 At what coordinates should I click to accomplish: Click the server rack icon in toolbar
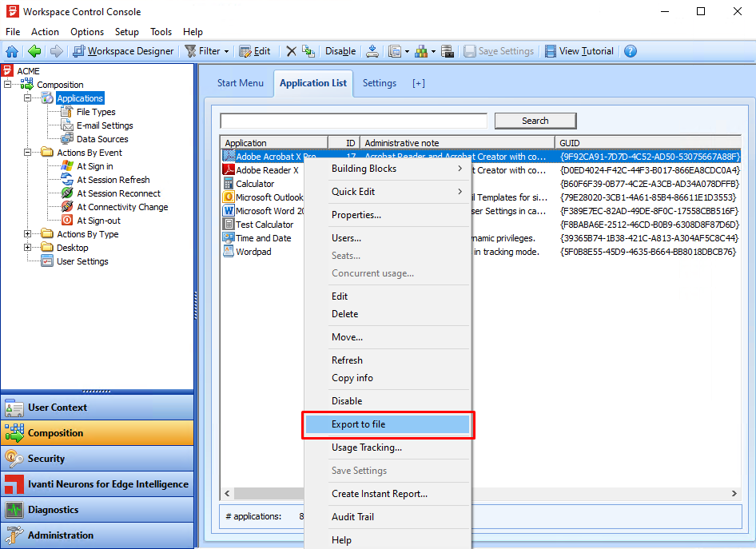(x=448, y=51)
